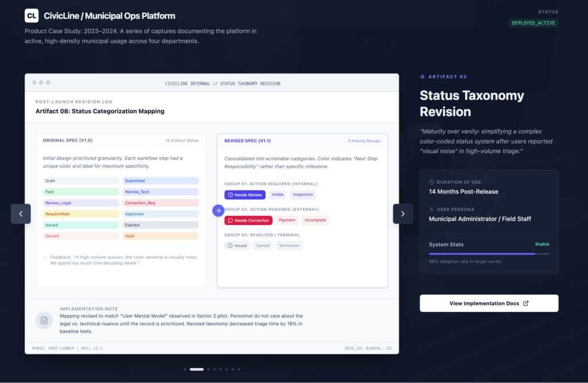The width and height of the screenshot is (588, 383).
Task: Click the Intake chip
Action: click(277, 194)
